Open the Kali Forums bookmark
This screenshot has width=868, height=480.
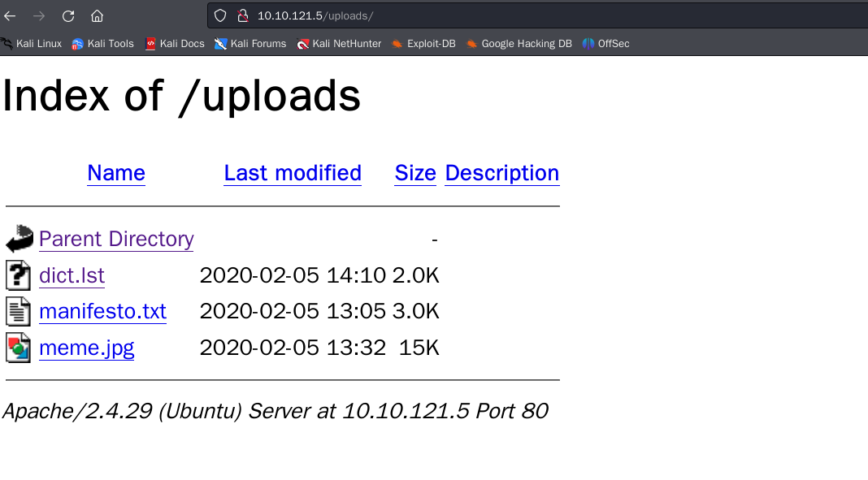click(x=250, y=43)
